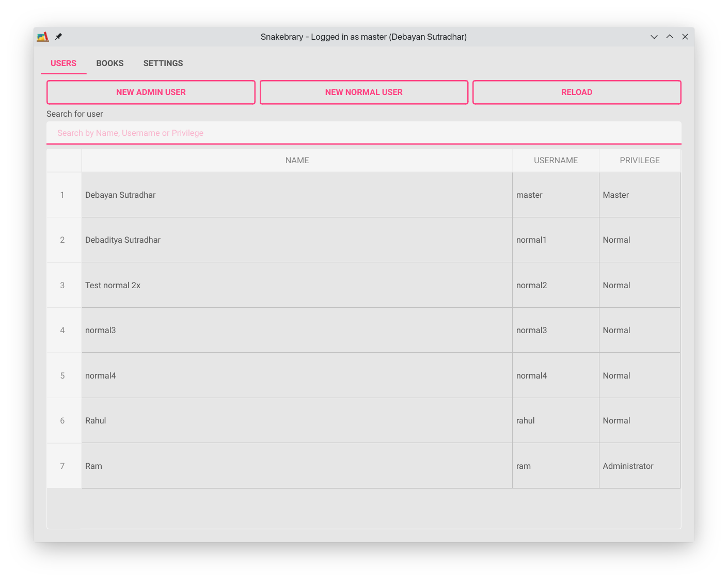
Task: Click the username cell master
Action: (x=556, y=195)
